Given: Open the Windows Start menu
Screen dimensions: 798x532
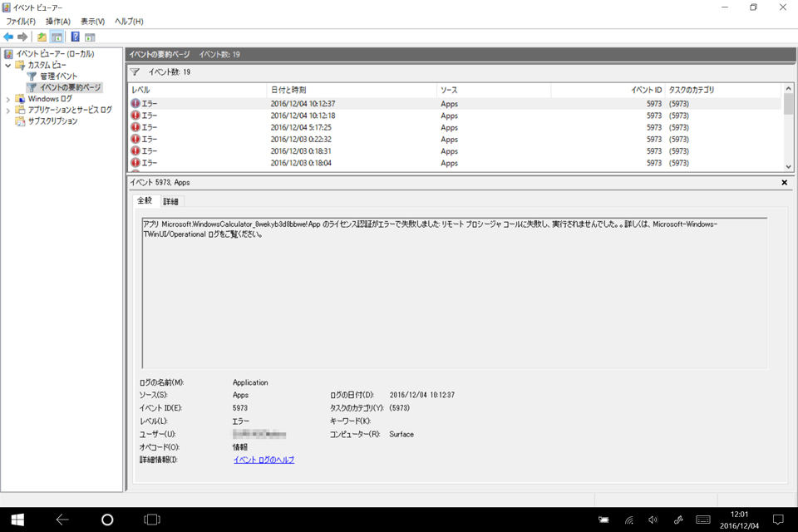Looking at the screenshot, I should pos(17,520).
